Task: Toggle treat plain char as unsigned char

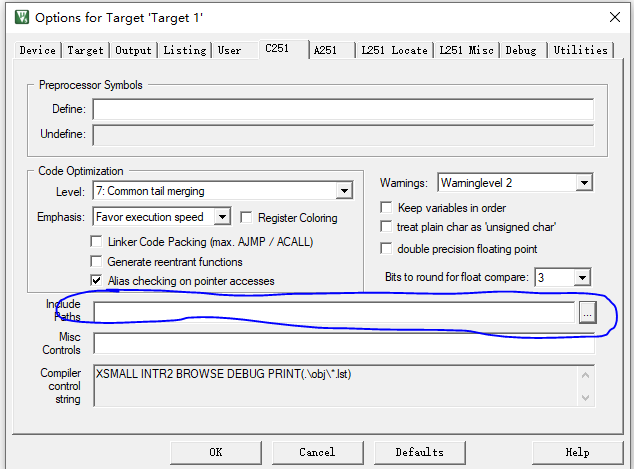Action: [386, 226]
